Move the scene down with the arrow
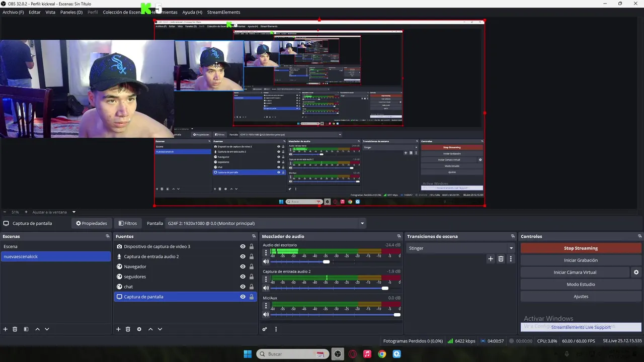This screenshot has width=644, height=362. pos(47,329)
